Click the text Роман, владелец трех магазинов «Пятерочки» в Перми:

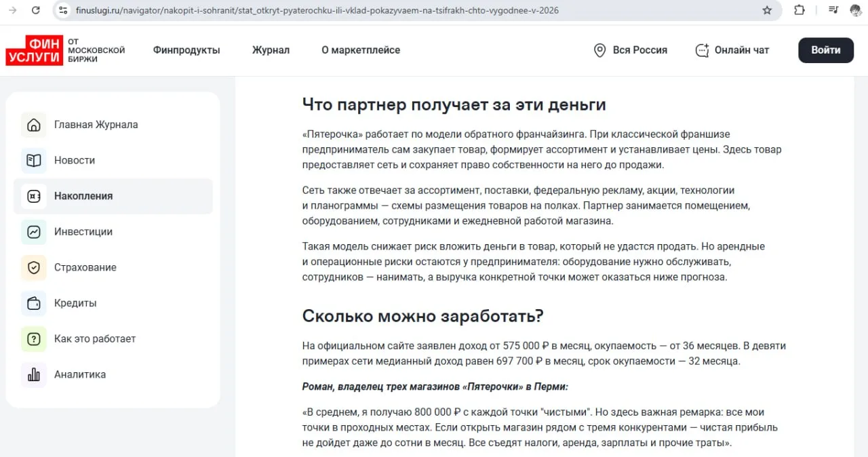(x=435, y=386)
